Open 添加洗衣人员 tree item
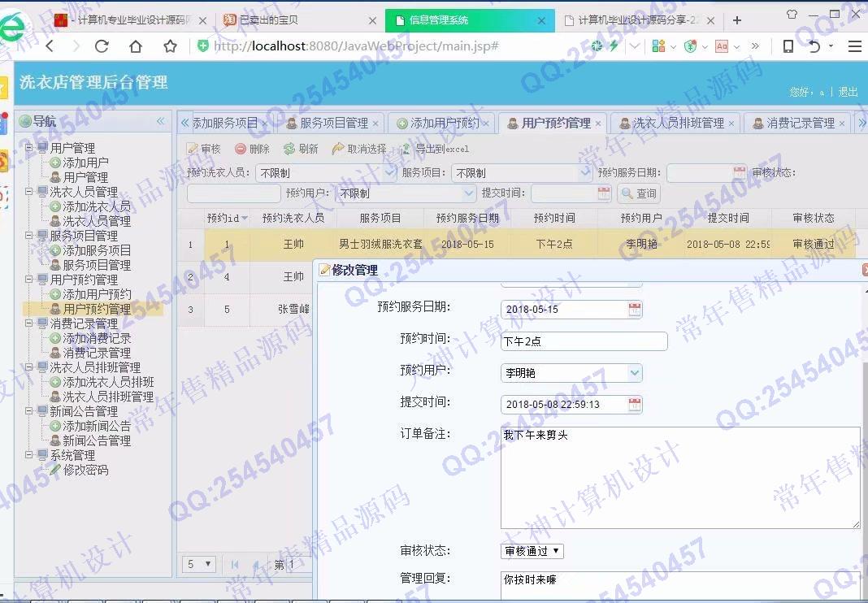Screen dimensions: 868x603 pos(97,206)
